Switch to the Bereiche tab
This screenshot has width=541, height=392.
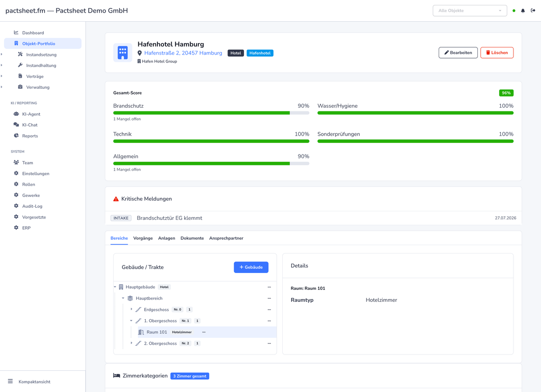coord(119,238)
